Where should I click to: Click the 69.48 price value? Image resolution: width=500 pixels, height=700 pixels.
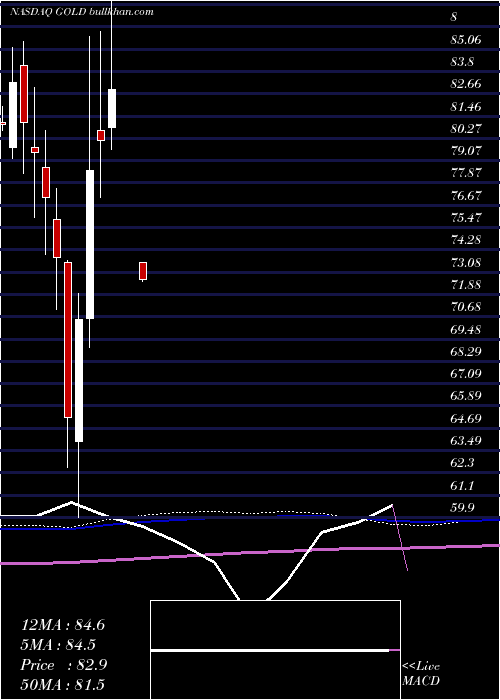[x=466, y=329]
